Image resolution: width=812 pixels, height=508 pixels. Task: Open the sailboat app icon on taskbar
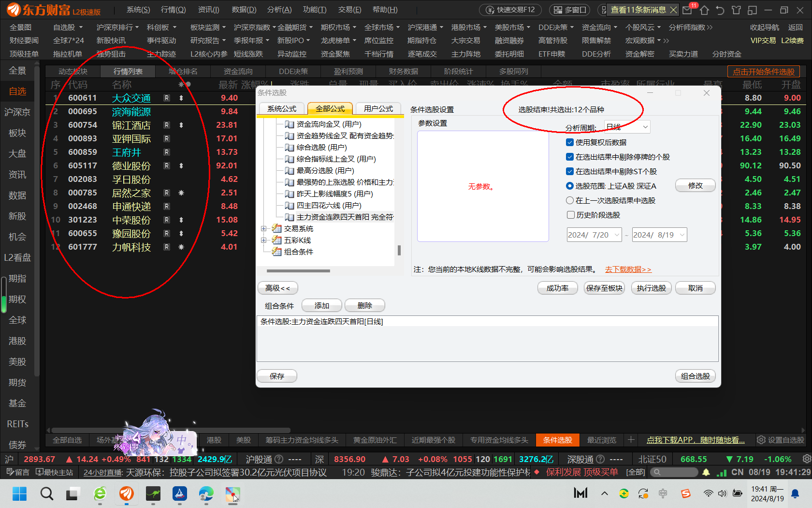(180, 493)
